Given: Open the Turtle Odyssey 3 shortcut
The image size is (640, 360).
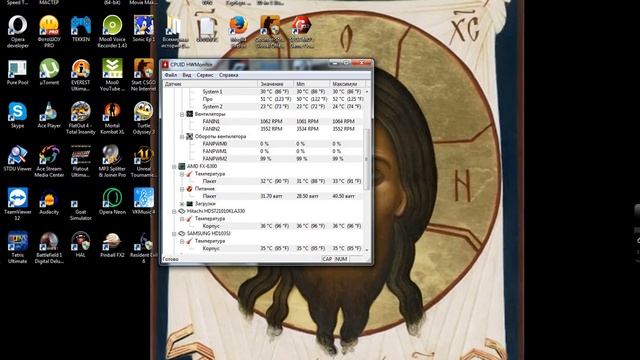Looking at the screenshot, I should (144, 118).
